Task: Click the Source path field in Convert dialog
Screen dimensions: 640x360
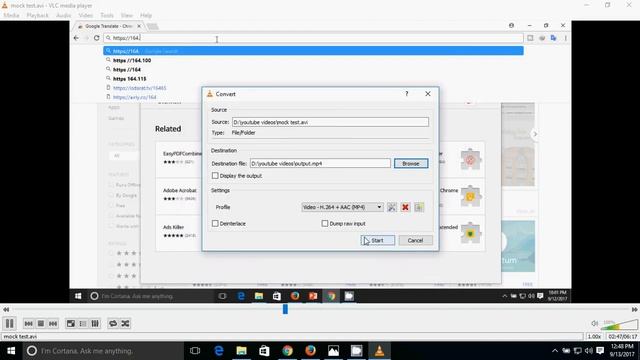Action: point(330,122)
